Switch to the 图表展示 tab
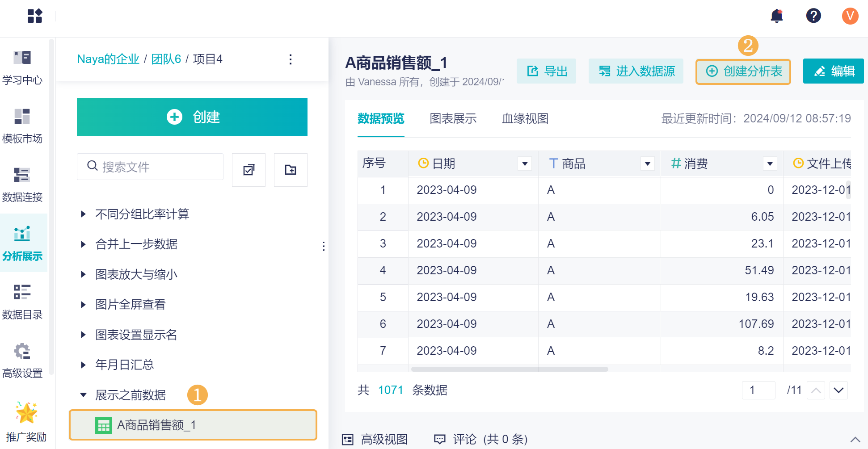The width and height of the screenshot is (868, 449). (453, 118)
